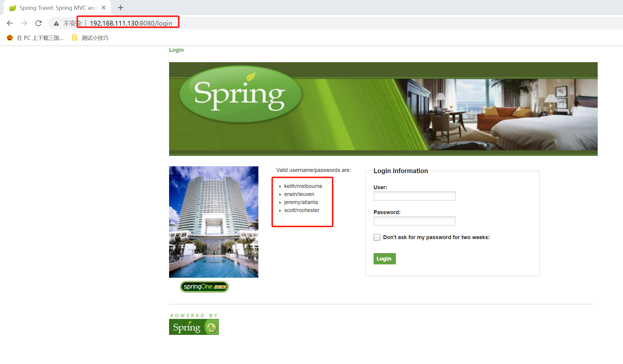Image resolution: width=623 pixels, height=364 pixels.
Task: Click the 'Powered by Spring' footer logo
Action: click(194, 327)
